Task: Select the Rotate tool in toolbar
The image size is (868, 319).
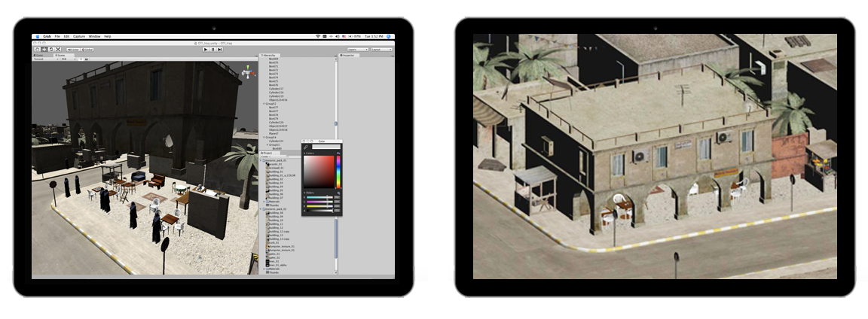Action: tap(50, 50)
